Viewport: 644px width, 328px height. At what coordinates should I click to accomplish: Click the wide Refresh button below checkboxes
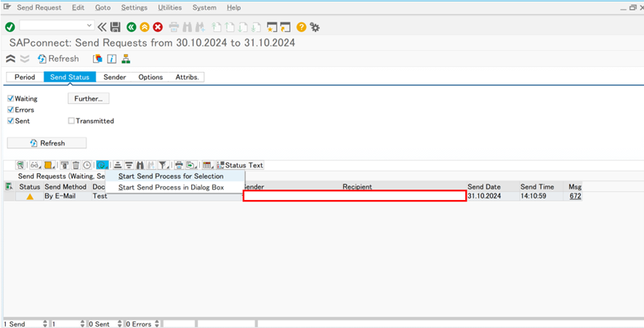47,143
